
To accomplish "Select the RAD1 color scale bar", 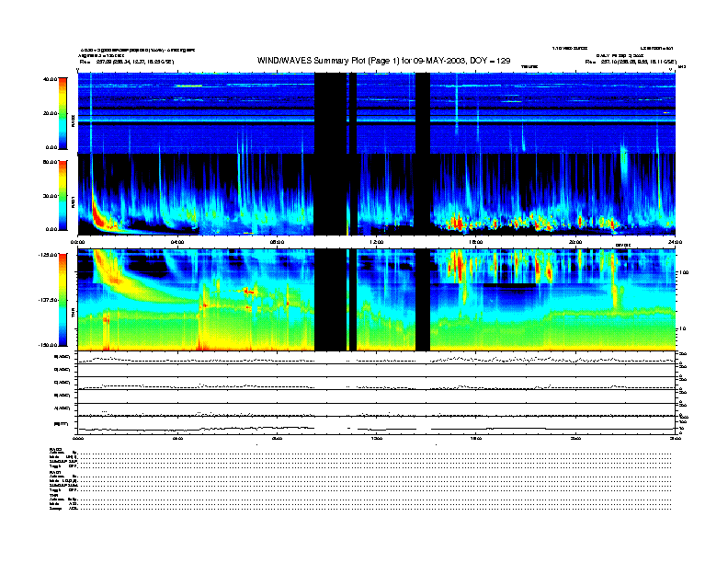I will 63,196.
